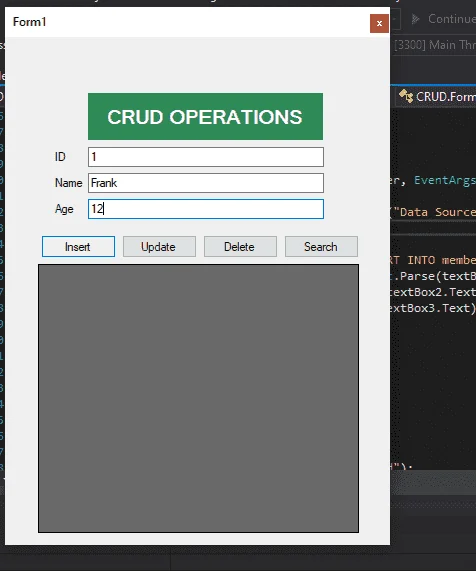Select the Main Thread dropdown in Visual Studio
The image size is (476, 571).
435,45
